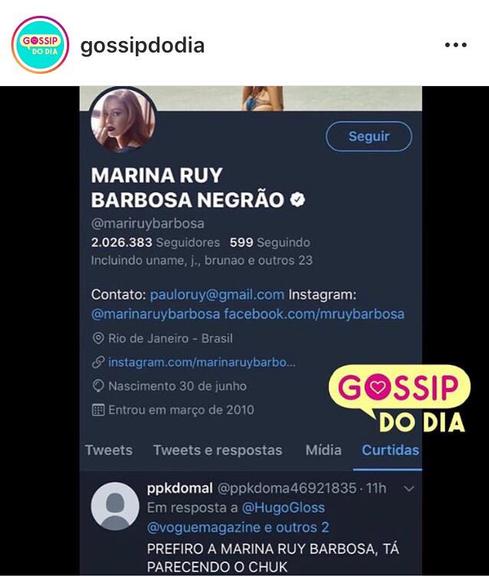Image resolution: width=489 pixels, height=576 pixels.
Task: View Marina Ruy Barbosa's profile photo
Action: 123,120
